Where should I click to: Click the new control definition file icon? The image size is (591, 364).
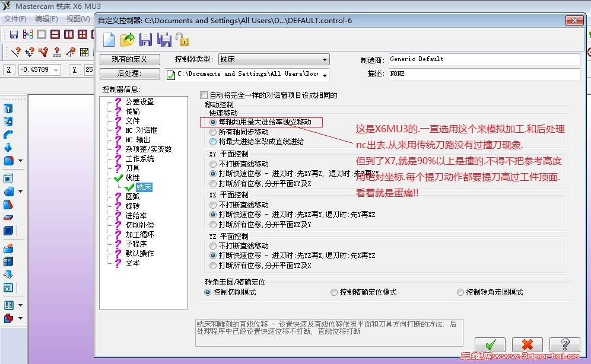click(109, 40)
